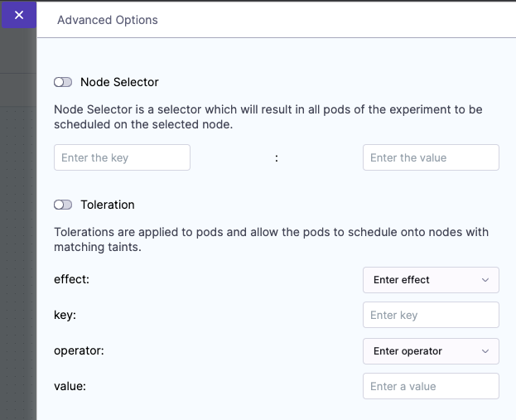The image size is (516, 420).
Task: Focus the Node Selector 'Enter the key' field
Action: click(x=122, y=157)
